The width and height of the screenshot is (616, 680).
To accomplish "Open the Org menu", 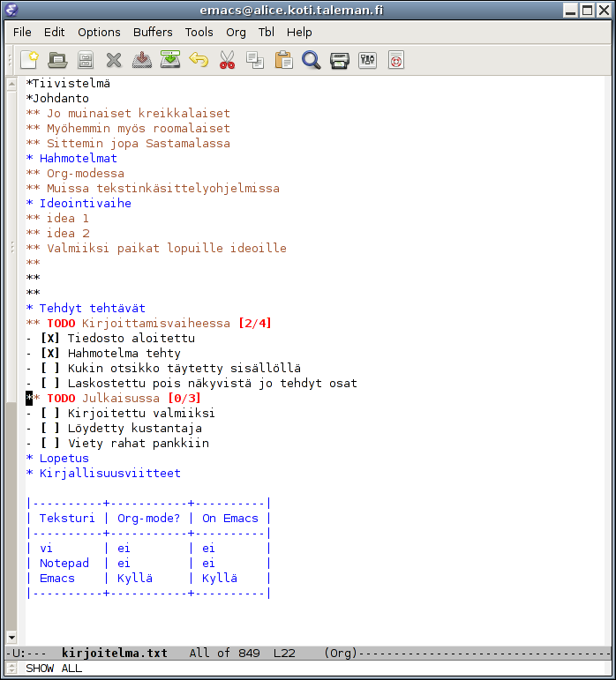I will (x=236, y=32).
